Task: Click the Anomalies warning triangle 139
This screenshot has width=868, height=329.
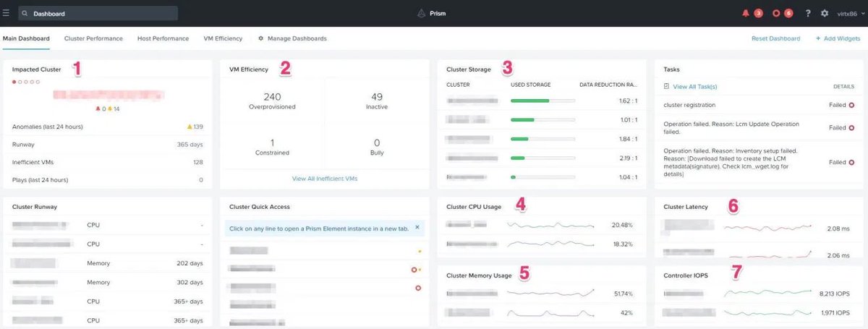Action: coord(190,127)
